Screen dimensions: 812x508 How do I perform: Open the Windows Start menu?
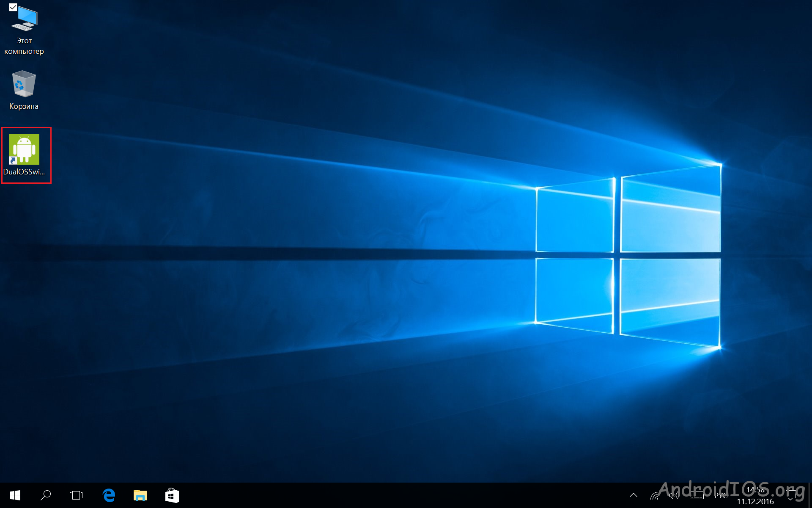coord(15,495)
